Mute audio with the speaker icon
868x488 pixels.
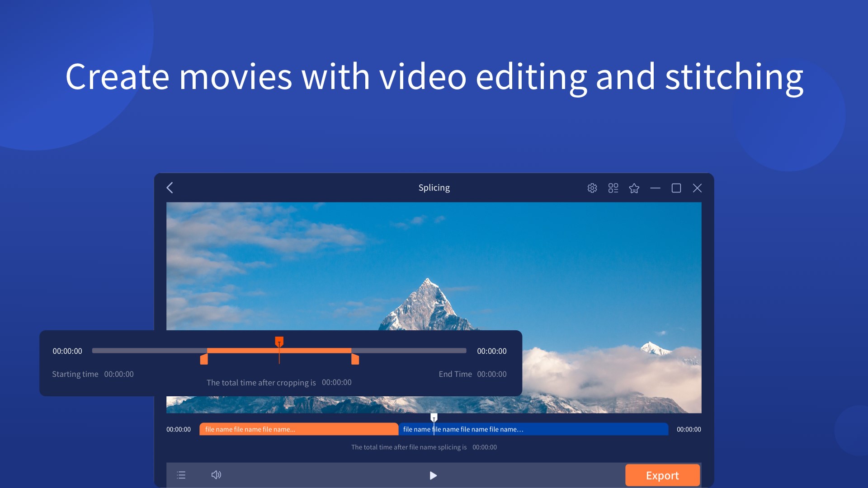tap(216, 475)
